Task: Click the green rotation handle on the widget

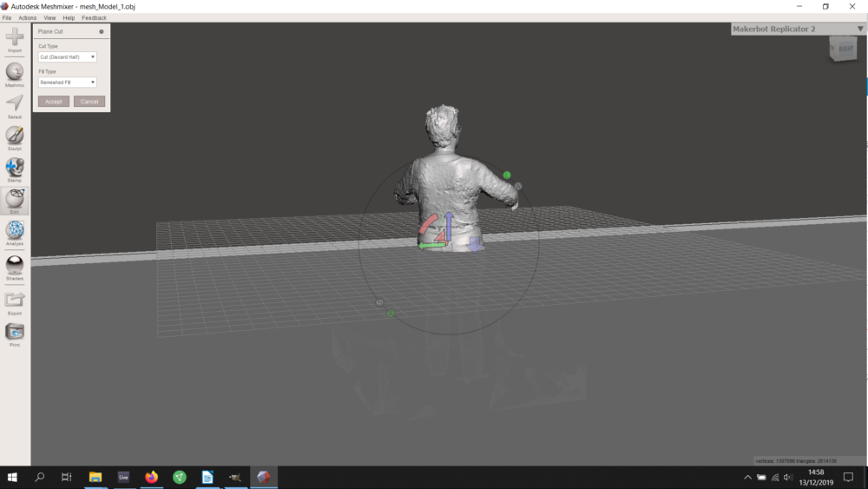Action: (507, 175)
